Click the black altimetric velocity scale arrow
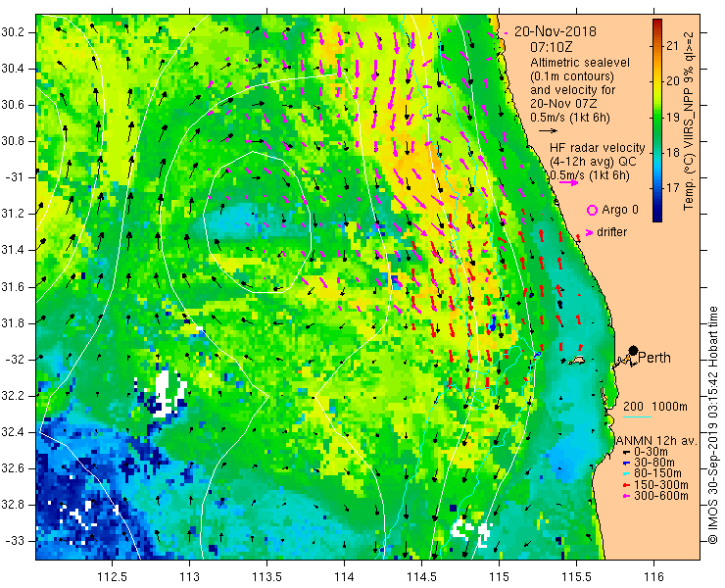 pyautogui.click(x=549, y=131)
